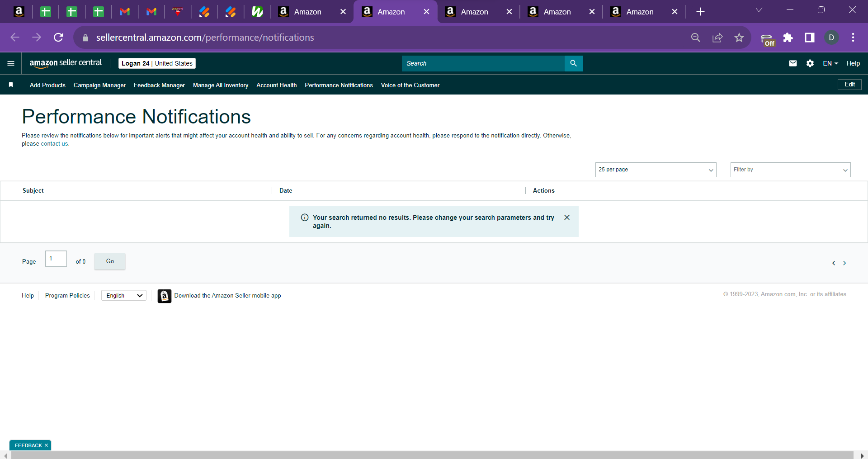
Task: Click the search magnifier button
Action: pyautogui.click(x=573, y=63)
